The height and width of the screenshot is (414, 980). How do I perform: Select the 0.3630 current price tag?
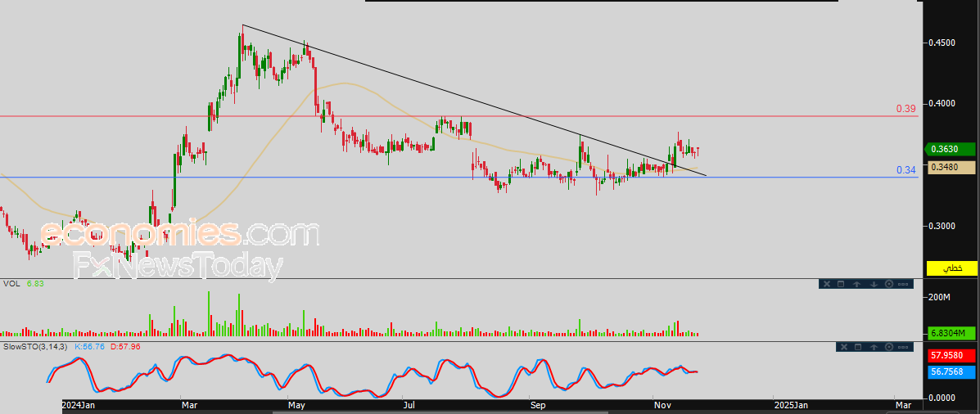pos(950,149)
